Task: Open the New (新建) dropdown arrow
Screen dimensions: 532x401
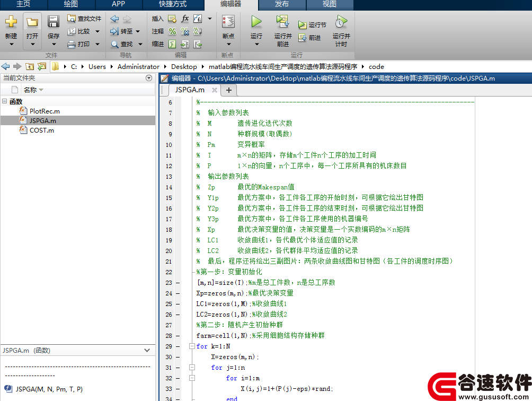Action: click(11, 44)
